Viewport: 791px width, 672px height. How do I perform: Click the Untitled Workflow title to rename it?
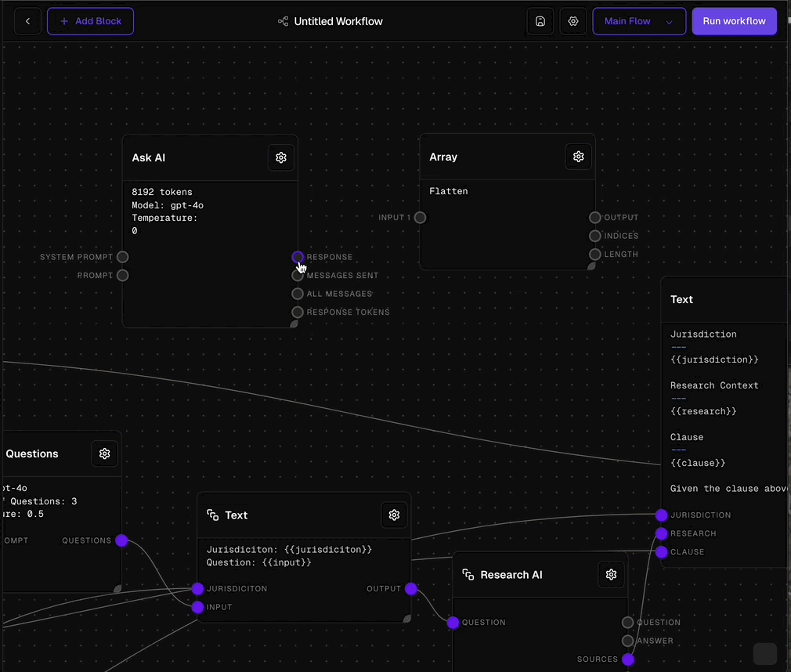coord(338,21)
